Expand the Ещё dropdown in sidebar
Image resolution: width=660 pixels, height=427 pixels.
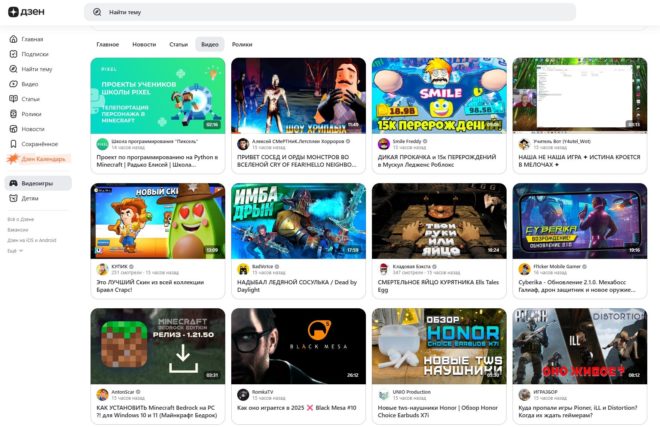pyautogui.click(x=15, y=251)
